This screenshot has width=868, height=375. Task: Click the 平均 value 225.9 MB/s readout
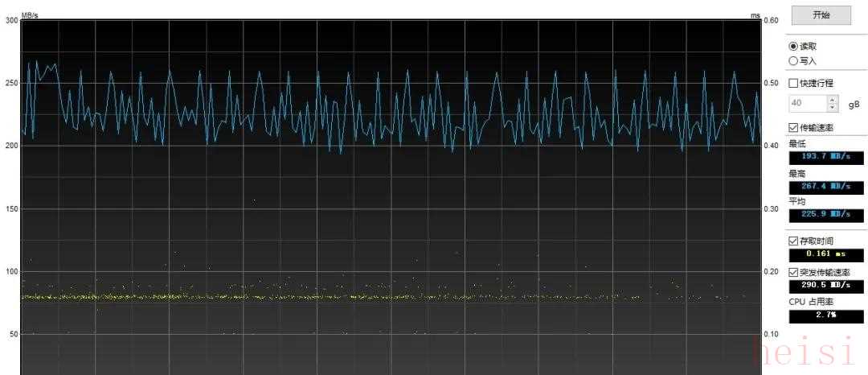[x=820, y=215]
